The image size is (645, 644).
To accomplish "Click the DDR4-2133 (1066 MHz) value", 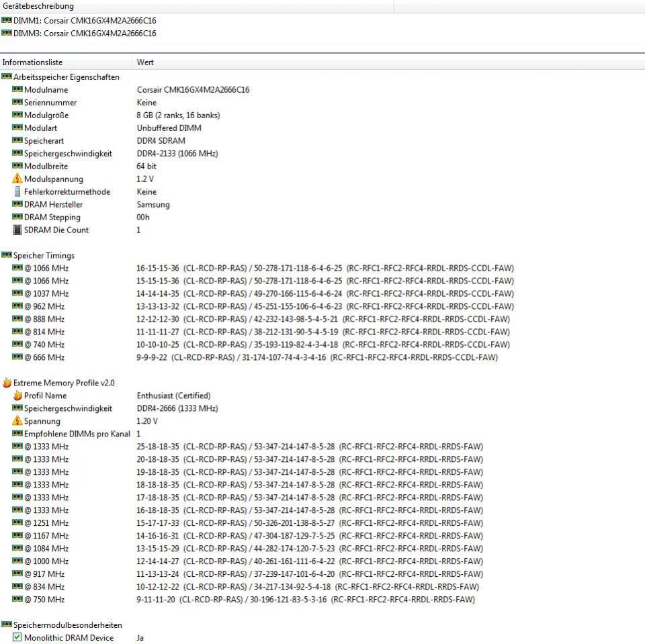I will 177,153.
